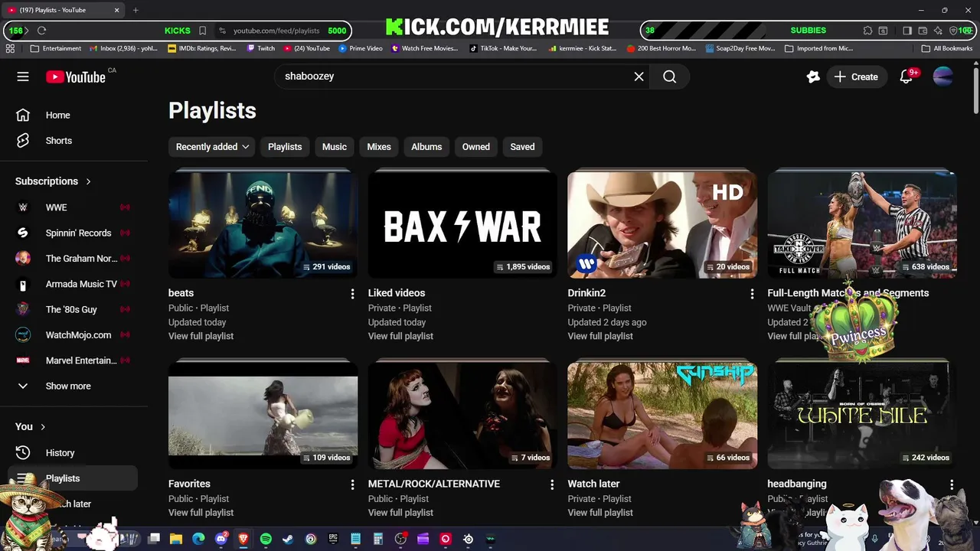
Task: View full playlist under Favorites
Action: click(x=201, y=513)
